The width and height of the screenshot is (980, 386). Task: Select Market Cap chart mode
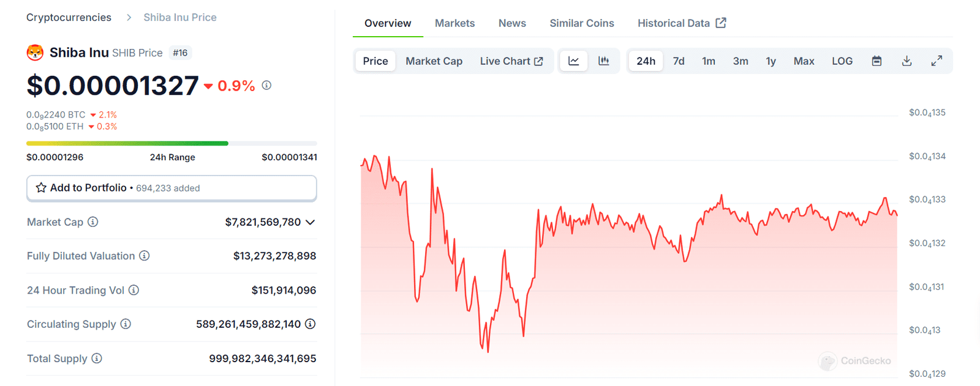tap(434, 61)
